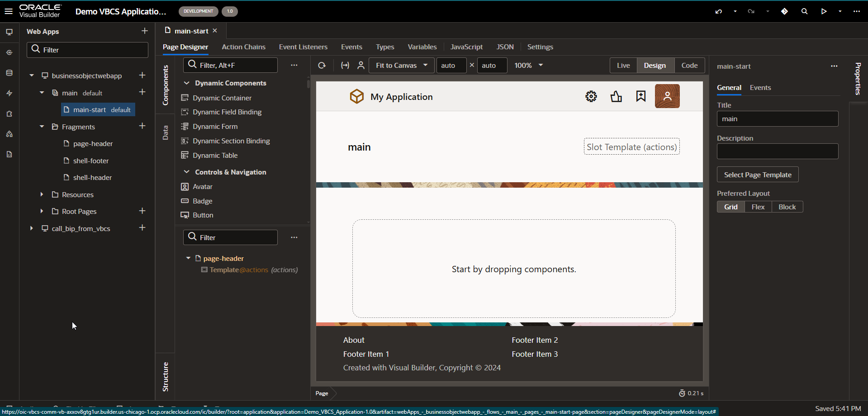
Task: Click the Description input field
Action: 777,151
